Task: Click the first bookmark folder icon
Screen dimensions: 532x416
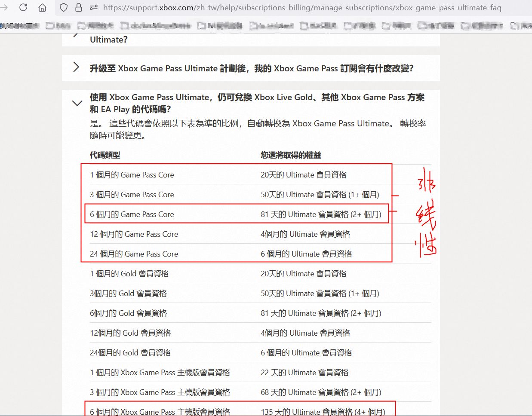Action: click(51, 26)
